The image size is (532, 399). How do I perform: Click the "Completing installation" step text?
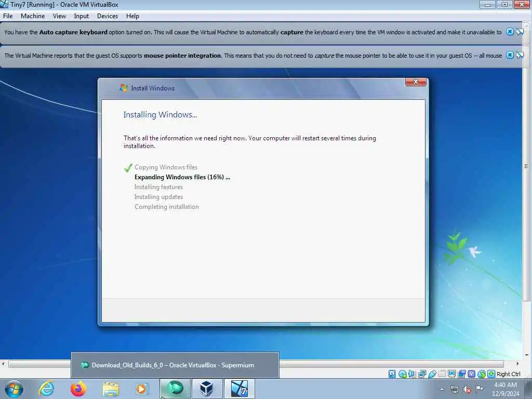[x=167, y=207]
